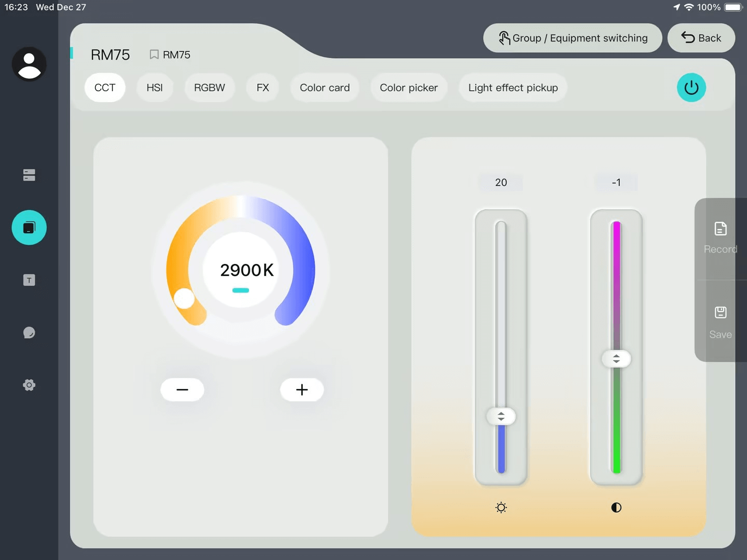747x560 pixels.
Task: Open Group / Equipment switching
Action: click(x=572, y=38)
